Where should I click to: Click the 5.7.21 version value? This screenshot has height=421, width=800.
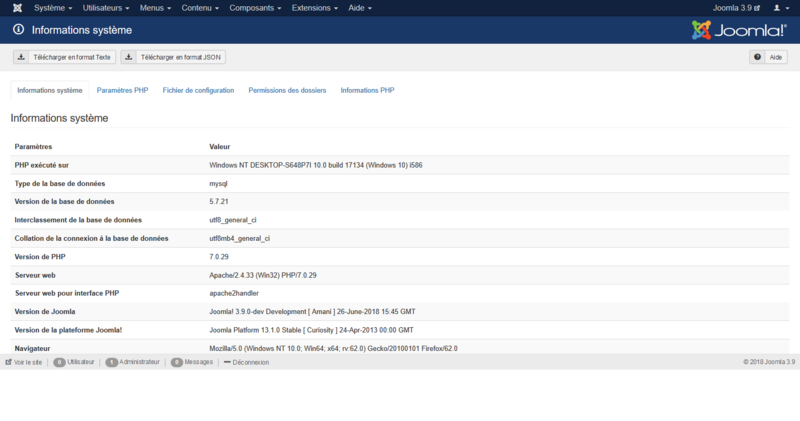coord(219,202)
